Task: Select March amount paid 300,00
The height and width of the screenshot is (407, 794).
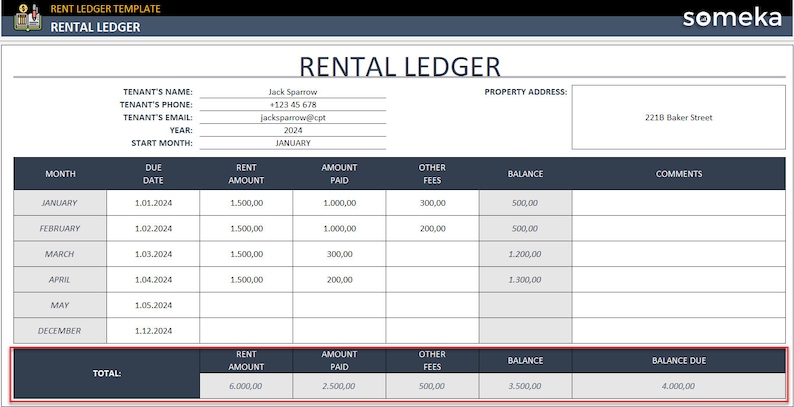Action: point(339,254)
